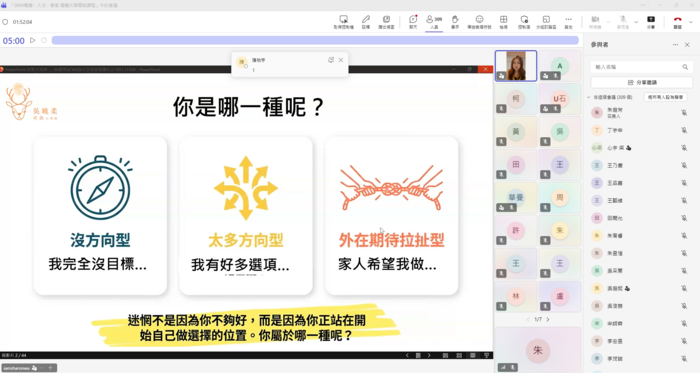Click the participant name search field

click(x=642, y=67)
